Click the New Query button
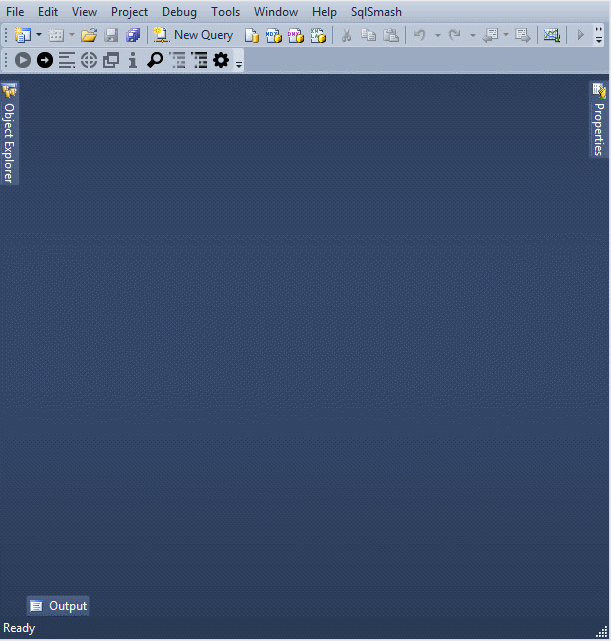The width and height of the screenshot is (611, 641). (x=193, y=35)
